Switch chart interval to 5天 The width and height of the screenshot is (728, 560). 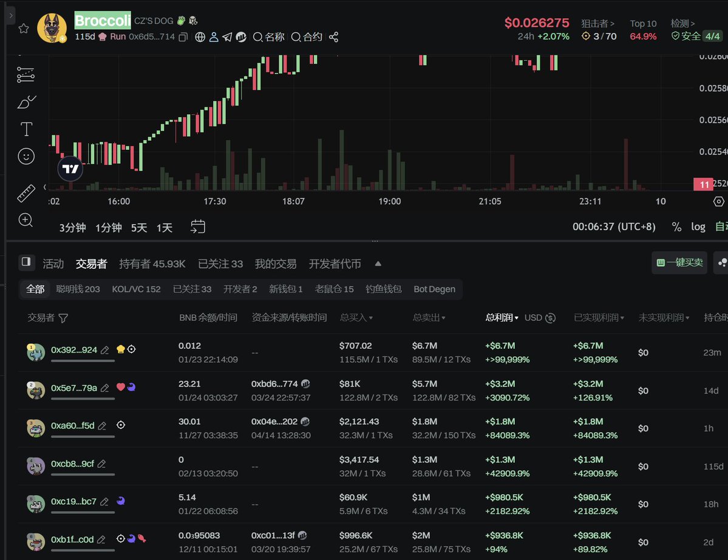pos(139,228)
